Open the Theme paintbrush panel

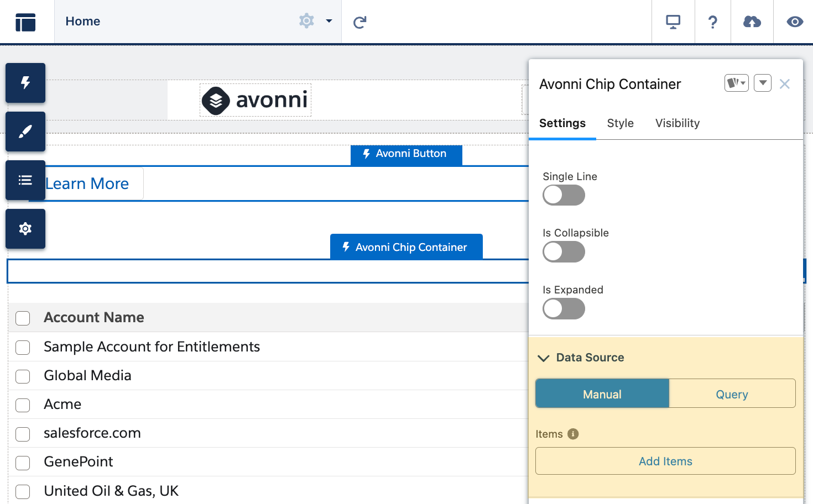click(x=25, y=132)
